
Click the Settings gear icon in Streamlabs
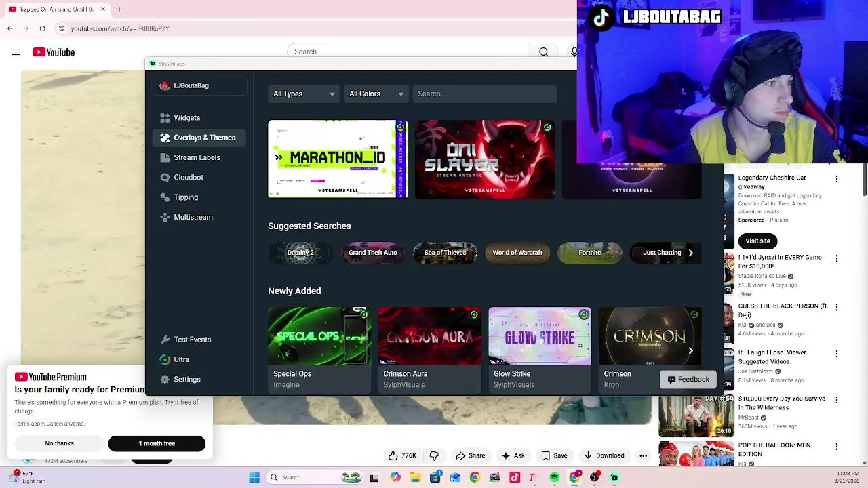tap(165, 380)
